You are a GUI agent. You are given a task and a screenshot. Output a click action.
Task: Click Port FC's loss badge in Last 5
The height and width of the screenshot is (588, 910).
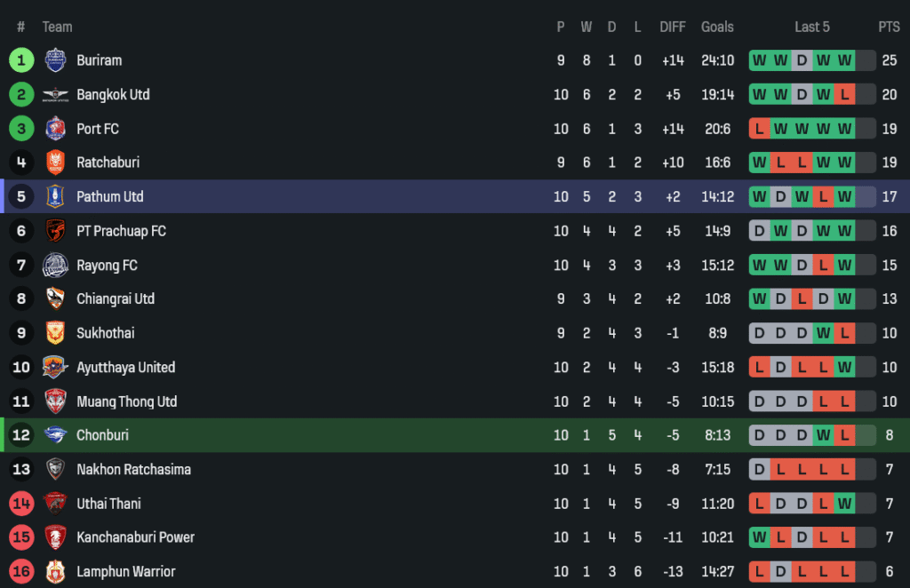[x=759, y=129]
